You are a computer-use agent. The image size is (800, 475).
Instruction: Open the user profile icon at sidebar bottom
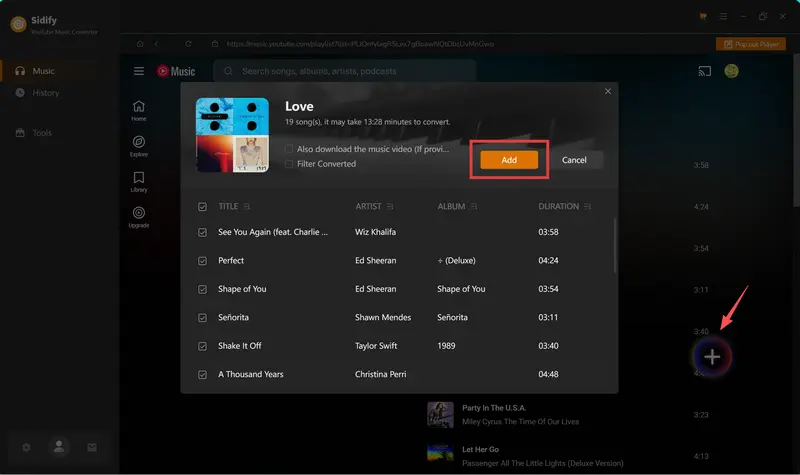coord(59,447)
